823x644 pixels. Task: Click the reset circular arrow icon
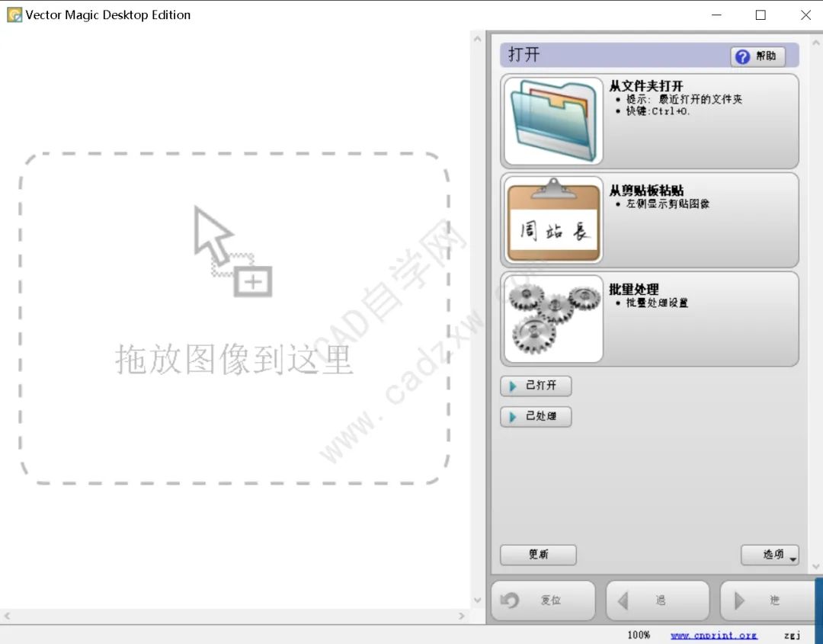point(510,600)
